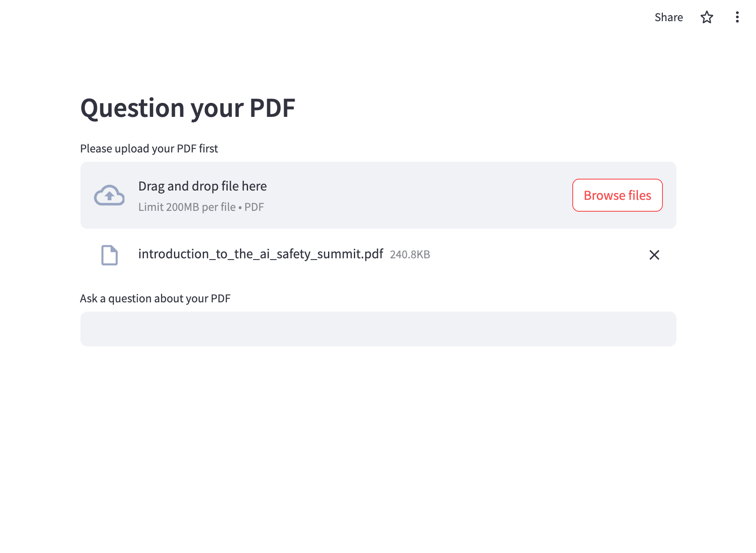756x553 pixels.
Task: Click the "Please upload your PDF first" label
Action: pos(149,149)
